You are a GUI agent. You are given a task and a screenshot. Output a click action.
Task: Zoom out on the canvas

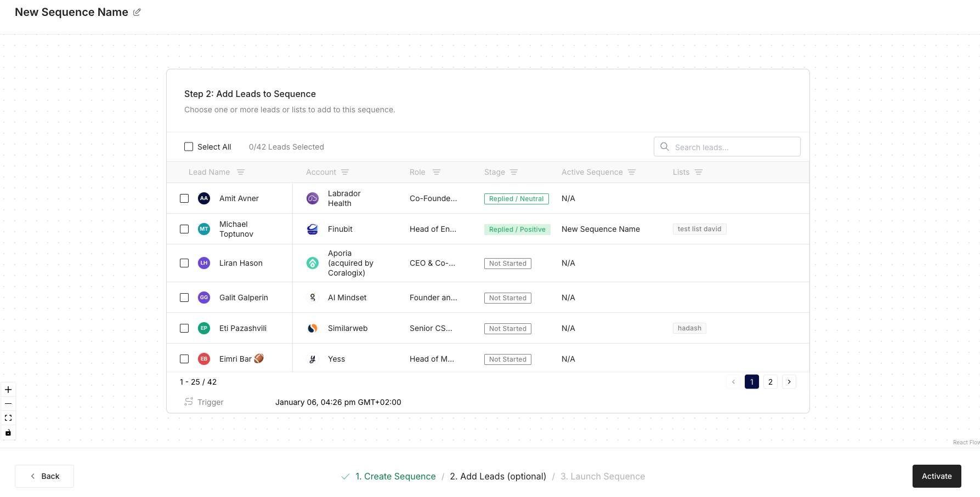coord(8,404)
